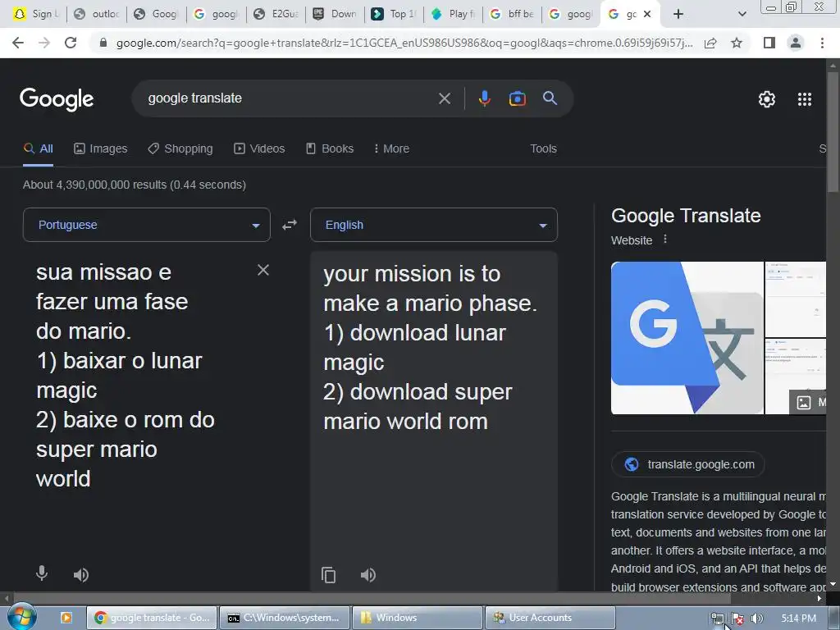This screenshot has height=630, width=840.
Task: Clear the Portuguese source text
Action: click(x=263, y=270)
